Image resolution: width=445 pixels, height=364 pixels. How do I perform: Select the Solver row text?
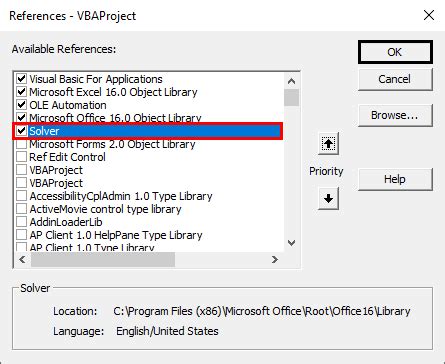pyautogui.click(x=44, y=131)
